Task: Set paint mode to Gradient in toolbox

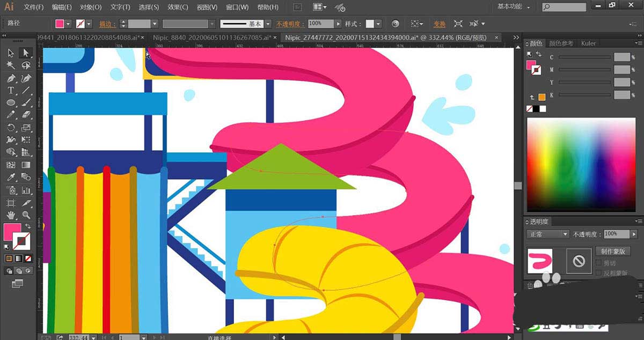Action: coord(18,258)
